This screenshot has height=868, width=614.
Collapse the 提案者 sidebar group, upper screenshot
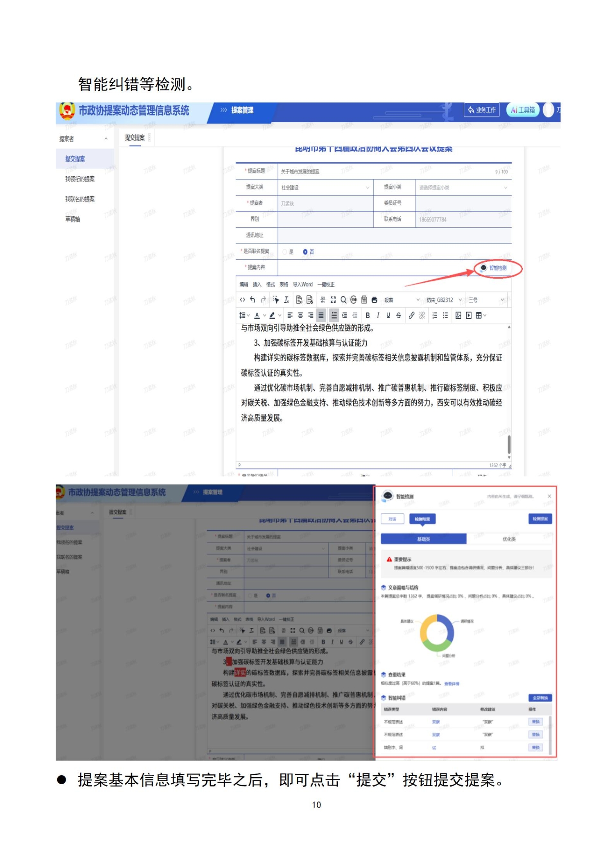click(x=106, y=139)
